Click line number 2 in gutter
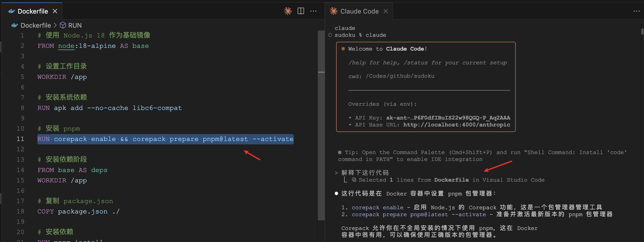The image size is (644, 242). 22,46
